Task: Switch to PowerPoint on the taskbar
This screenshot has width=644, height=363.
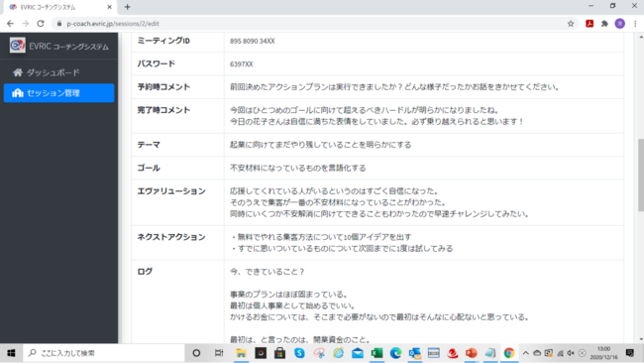Action: coord(471,353)
